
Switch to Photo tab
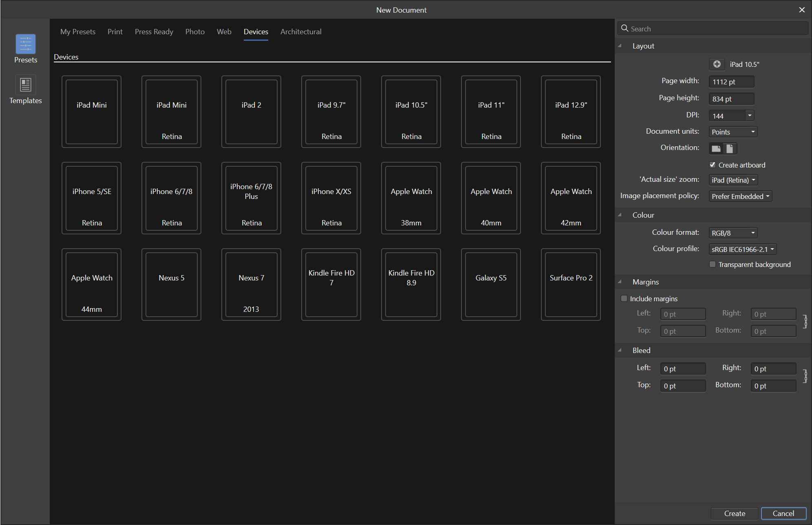(x=195, y=31)
